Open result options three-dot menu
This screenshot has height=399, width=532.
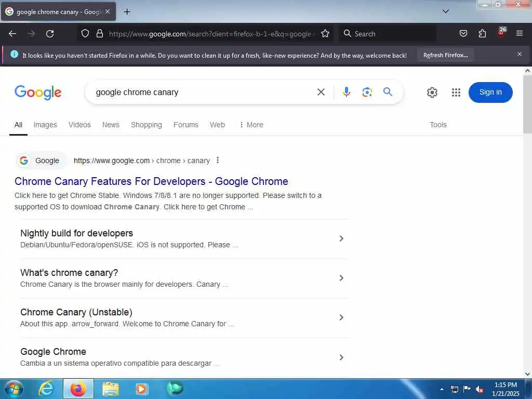(218, 160)
